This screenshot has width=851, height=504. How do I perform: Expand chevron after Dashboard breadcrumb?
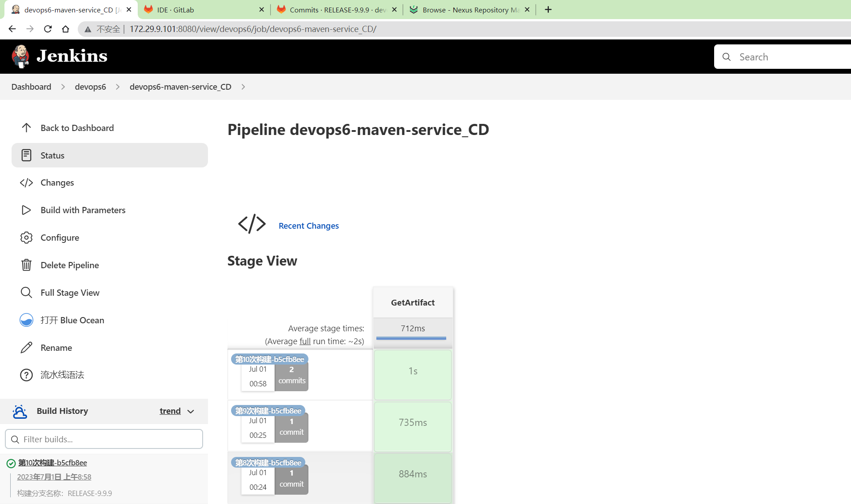tap(63, 87)
